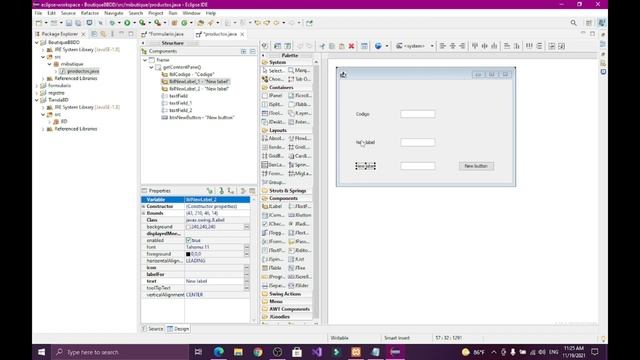Open the Source menu
Viewport: 640px width, 360px height.
coord(68,13)
